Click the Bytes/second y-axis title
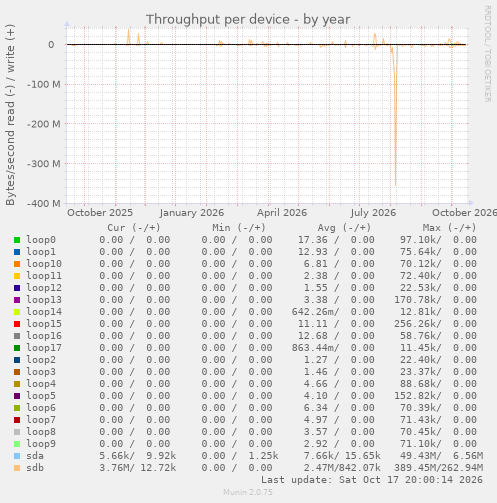This screenshot has width=497, height=503. 10,115
